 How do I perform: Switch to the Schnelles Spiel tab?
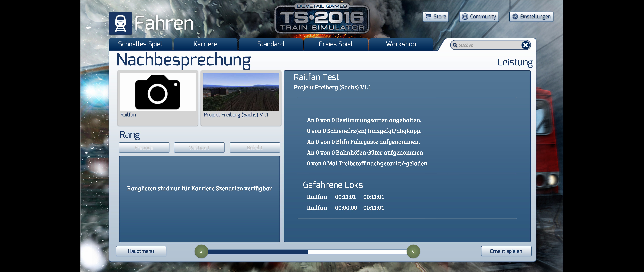(x=140, y=44)
